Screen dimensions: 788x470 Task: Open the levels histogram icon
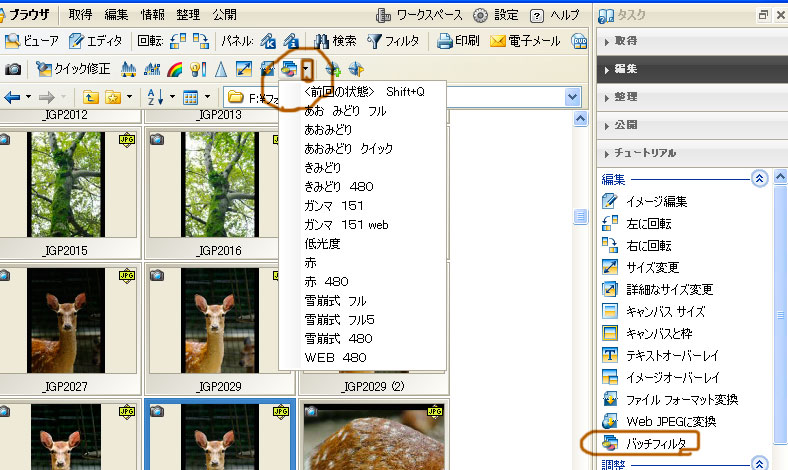tap(129, 69)
